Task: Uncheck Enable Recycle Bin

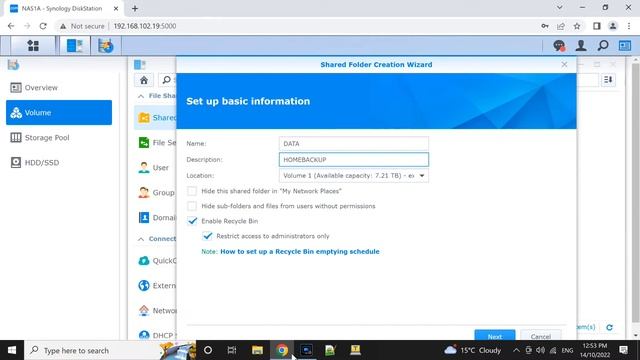Action: [191, 221]
